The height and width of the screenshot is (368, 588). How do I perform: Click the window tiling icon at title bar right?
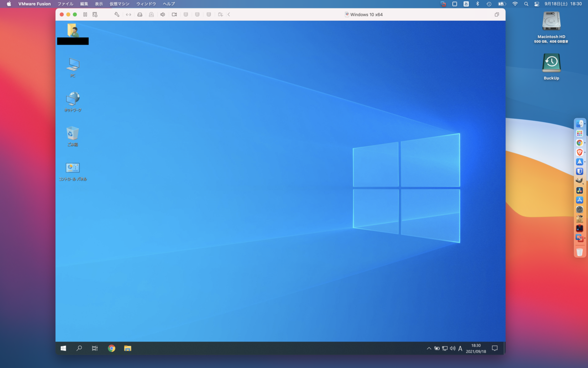[x=496, y=15]
